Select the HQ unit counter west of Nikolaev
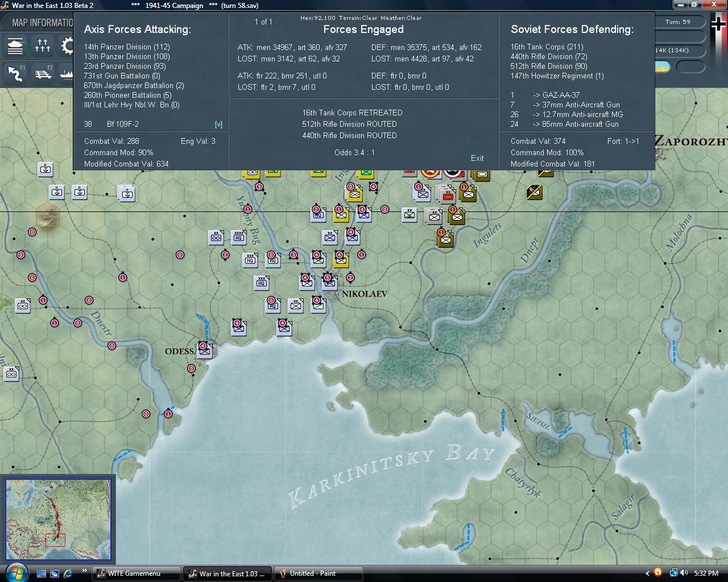Screen dimensions: 728x582 pos(261,282)
